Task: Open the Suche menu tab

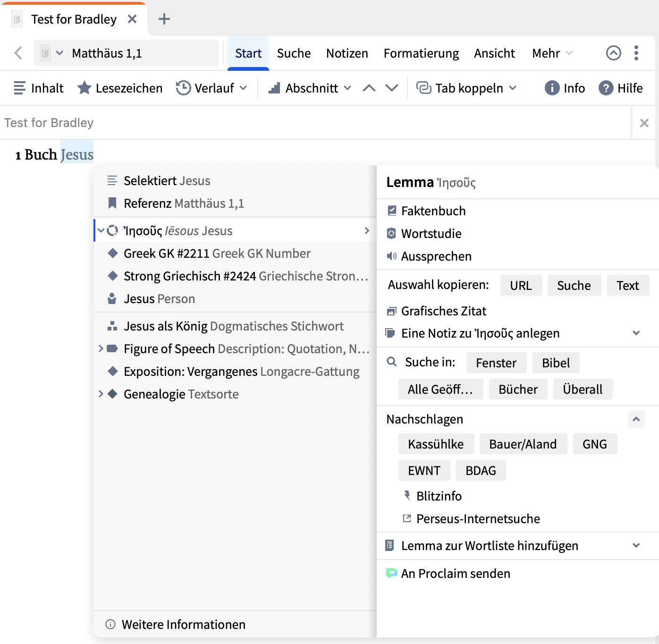Action: pyautogui.click(x=294, y=53)
